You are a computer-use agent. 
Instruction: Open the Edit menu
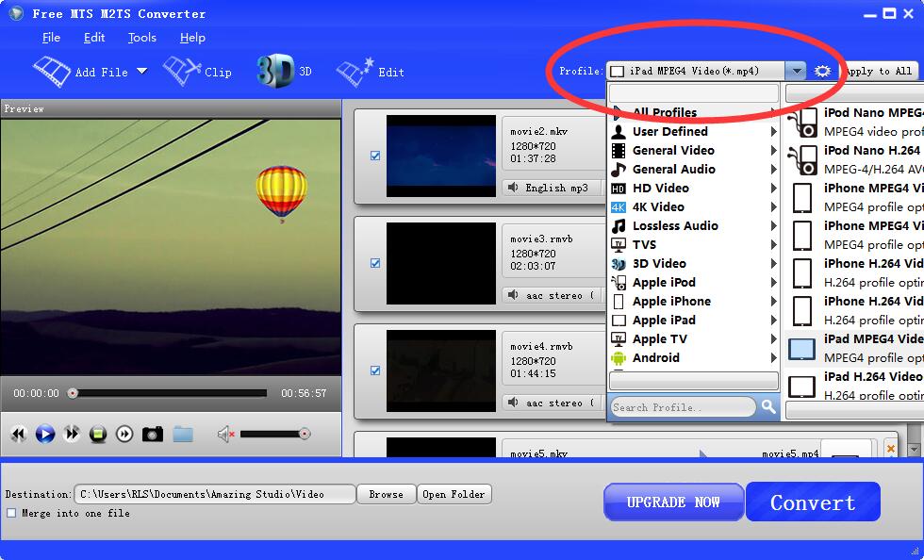[94, 38]
